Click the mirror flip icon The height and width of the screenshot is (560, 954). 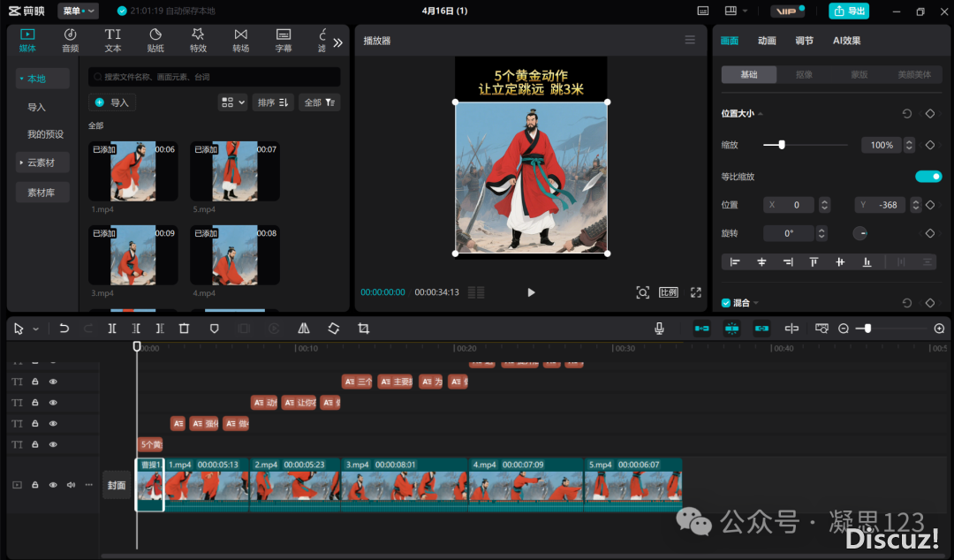coord(304,329)
